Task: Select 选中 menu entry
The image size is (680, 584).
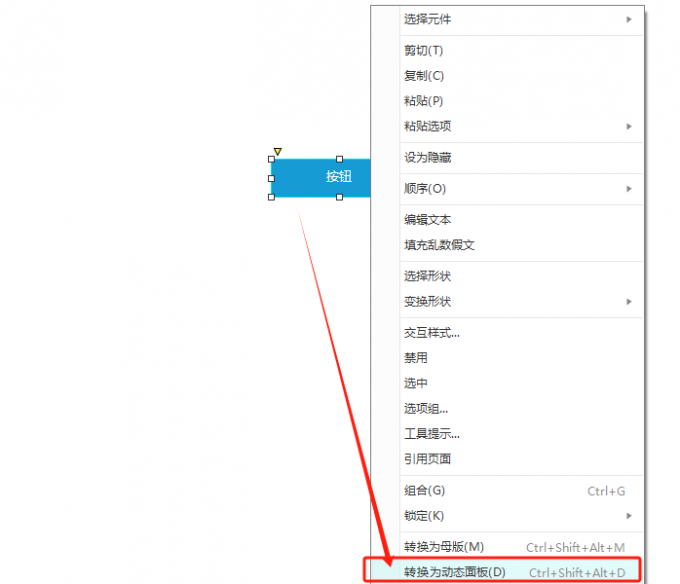Action: click(507, 383)
